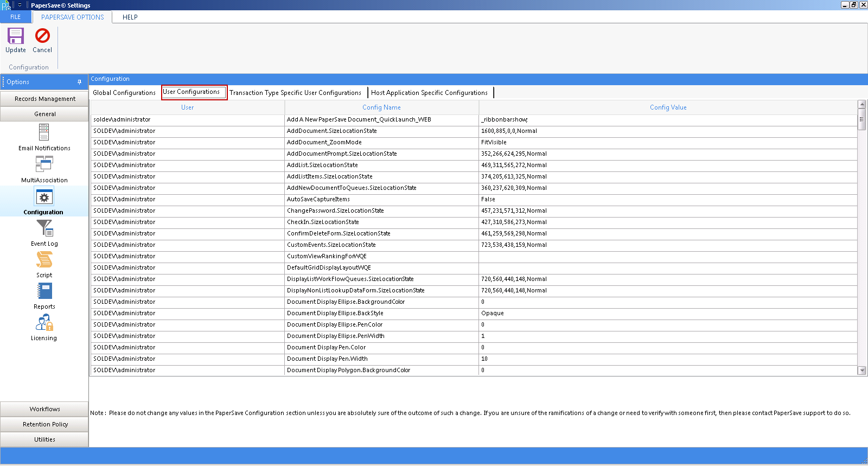Click the 723,538,438,159,Normal value

click(668, 245)
